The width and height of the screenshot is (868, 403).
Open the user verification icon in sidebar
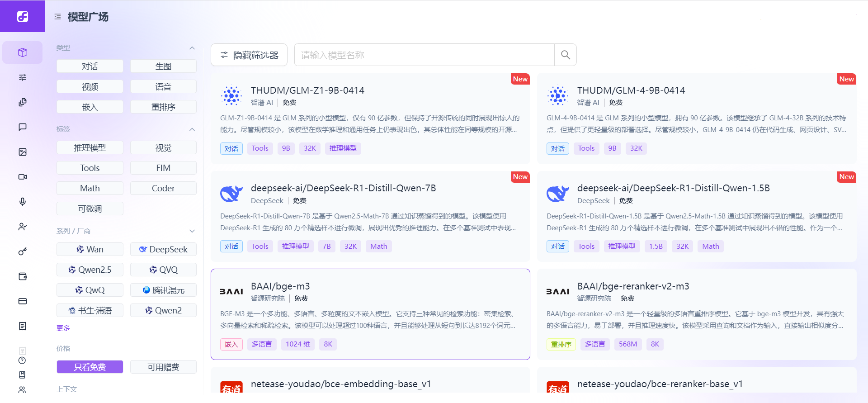[x=23, y=227]
